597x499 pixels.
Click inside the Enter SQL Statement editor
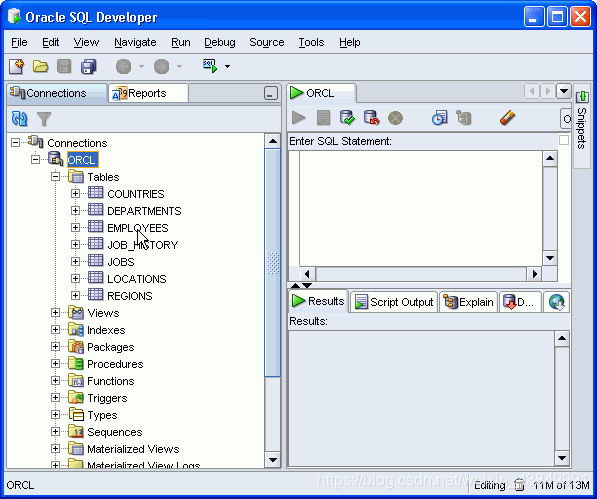coord(420,209)
